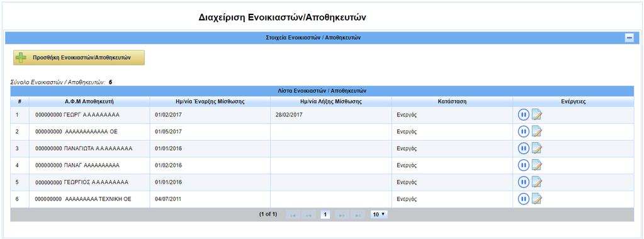The image size is (644, 239).
Task: Collapse the Στοιχεία Ενοικιαστών panel with minus button
Action: (x=629, y=38)
